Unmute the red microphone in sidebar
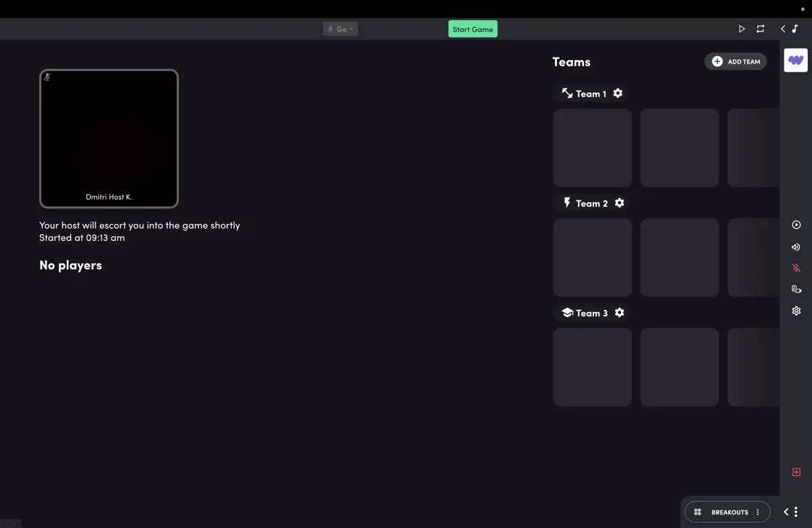812x528 pixels. (796, 268)
